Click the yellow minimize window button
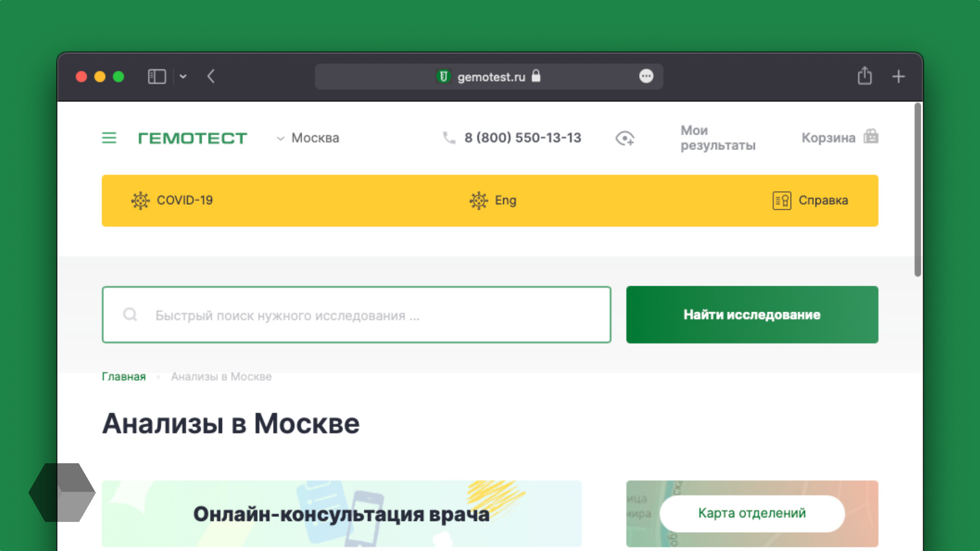 pos(100,77)
